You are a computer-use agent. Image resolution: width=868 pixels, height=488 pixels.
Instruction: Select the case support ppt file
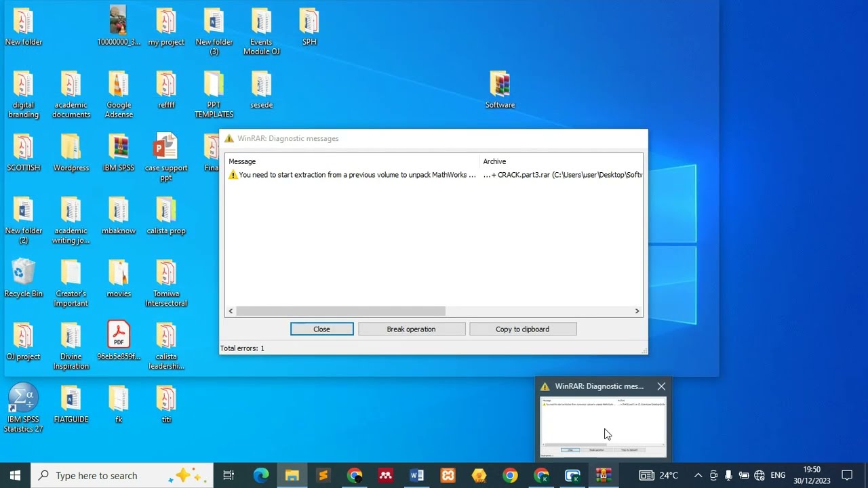tap(166, 158)
